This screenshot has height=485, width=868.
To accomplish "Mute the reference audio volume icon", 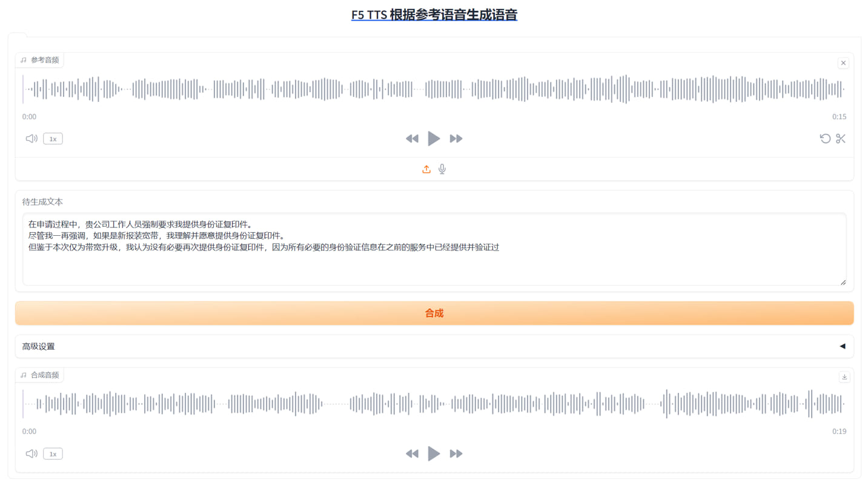I will click(x=31, y=139).
